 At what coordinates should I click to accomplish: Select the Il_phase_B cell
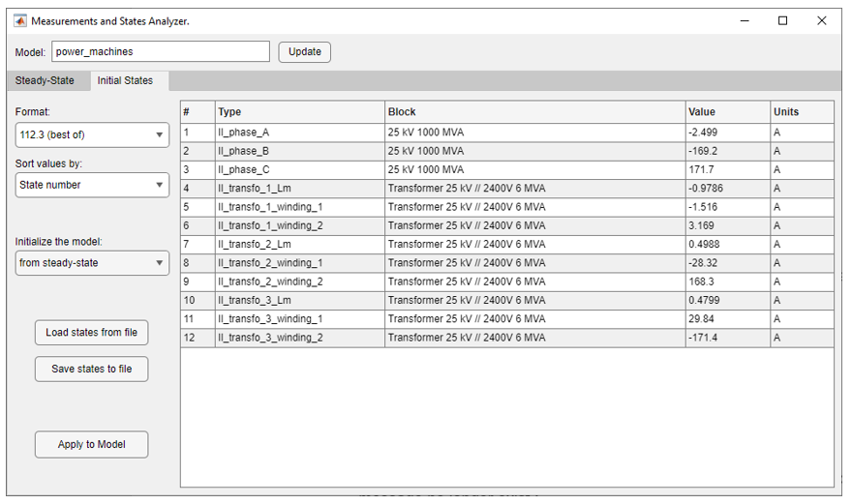tap(300, 151)
